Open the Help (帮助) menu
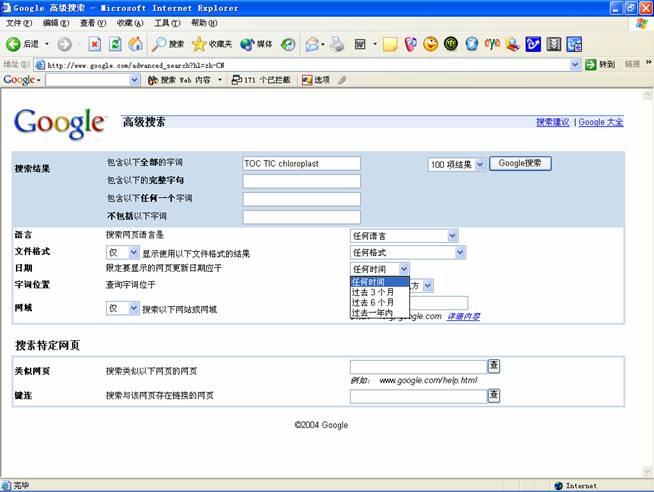Image resolution: width=654 pixels, height=492 pixels. coord(204,23)
